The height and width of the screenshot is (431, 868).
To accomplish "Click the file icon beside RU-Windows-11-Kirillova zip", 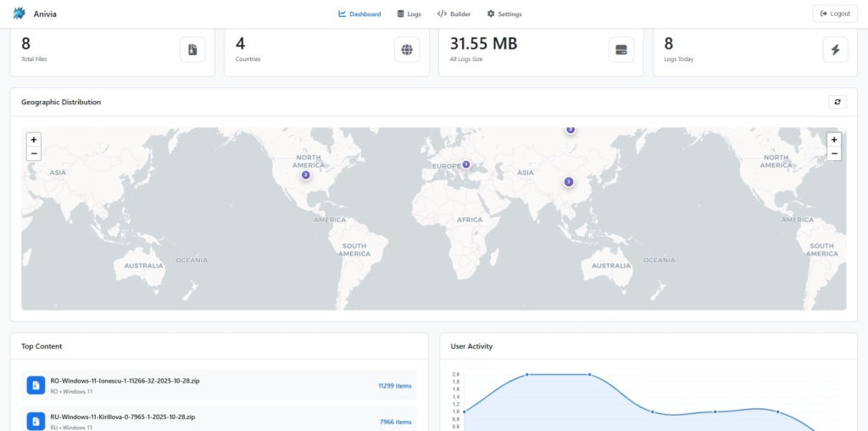I will tap(36, 421).
